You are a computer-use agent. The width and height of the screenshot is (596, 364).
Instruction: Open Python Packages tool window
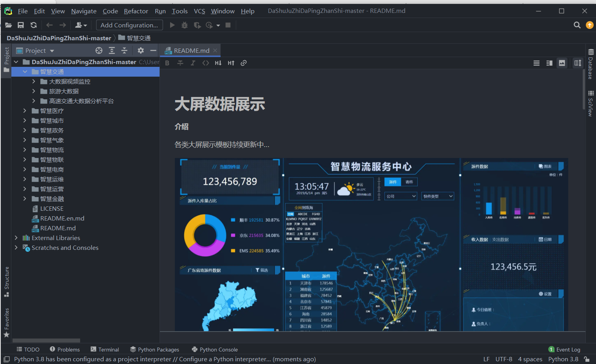(x=154, y=350)
